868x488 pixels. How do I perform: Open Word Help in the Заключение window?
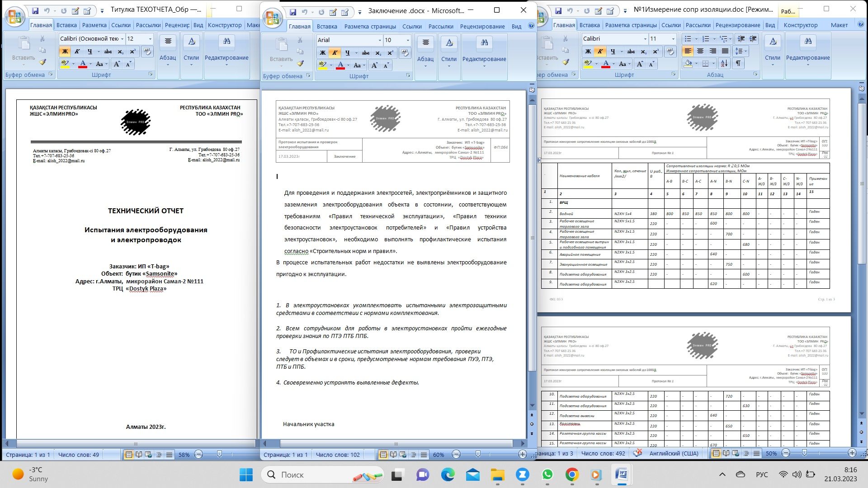[531, 26]
